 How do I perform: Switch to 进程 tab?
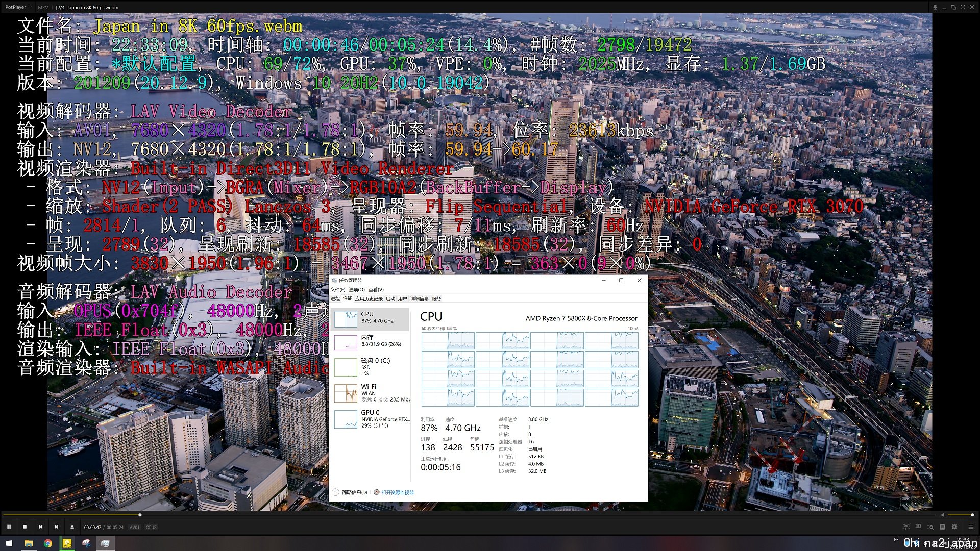click(x=335, y=299)
